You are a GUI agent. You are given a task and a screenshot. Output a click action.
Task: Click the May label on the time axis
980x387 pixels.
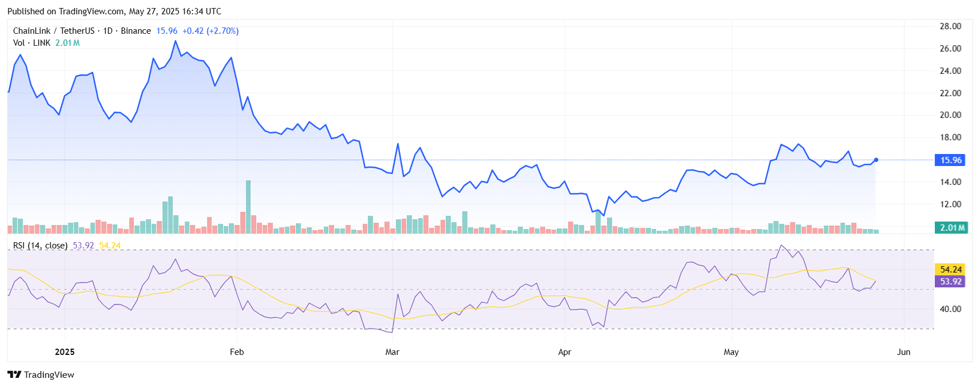click(x=731, y=352)
